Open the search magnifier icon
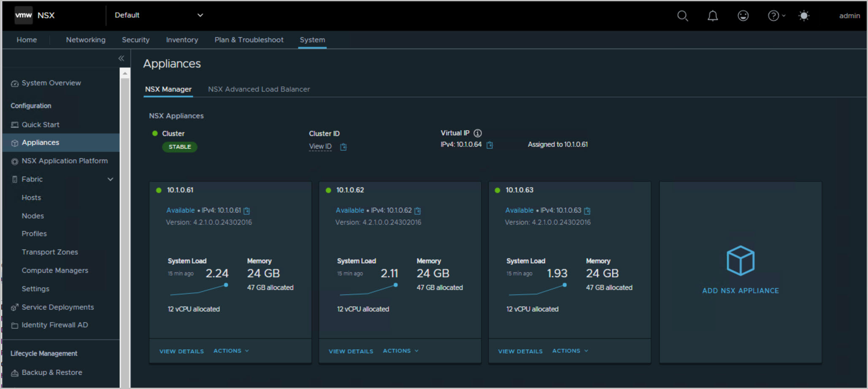Image resolution: width=868 pixels, height=389 pixels. coord(682,16)
